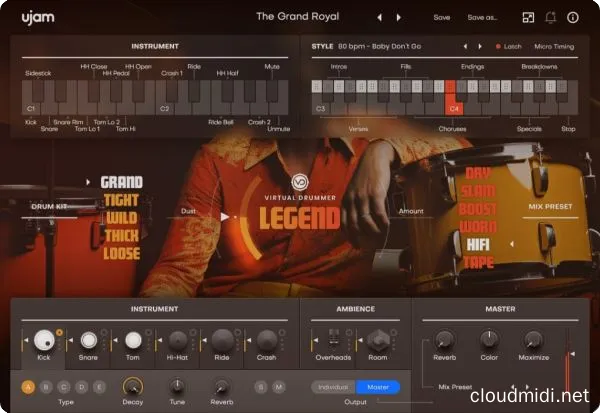Click the Save button
The width and height of the screenshot is (600, 413).
coord(442,17)
